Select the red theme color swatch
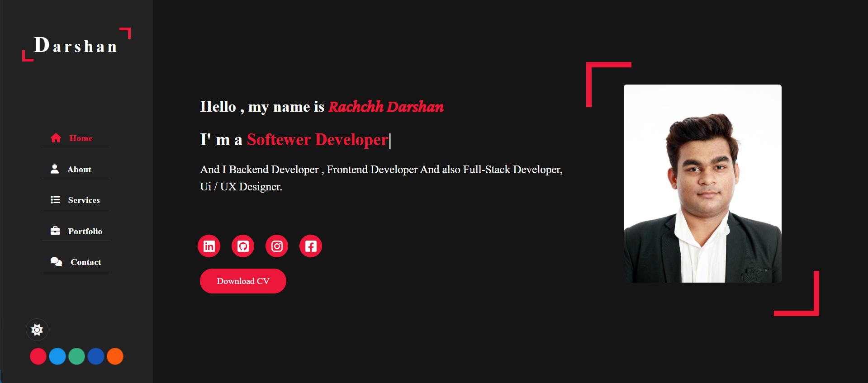This screenshot has height=383, width=868. click(x=38, y=356)
